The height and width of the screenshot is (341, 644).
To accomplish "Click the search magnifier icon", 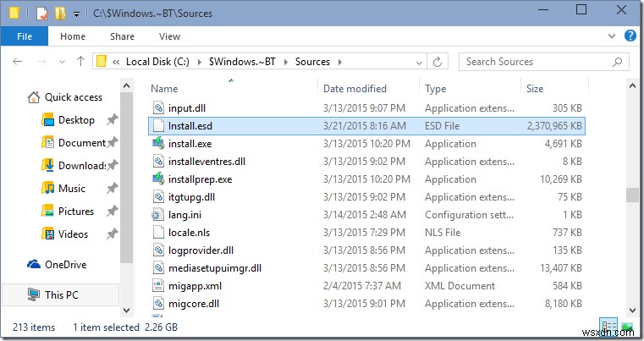I will coord(617,62).
